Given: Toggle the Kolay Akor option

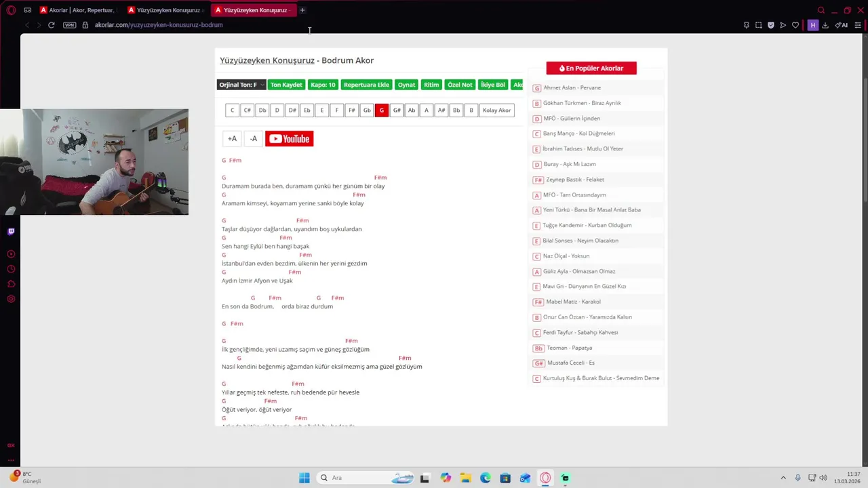Looking at the screenshot, I should coord(496,110).
